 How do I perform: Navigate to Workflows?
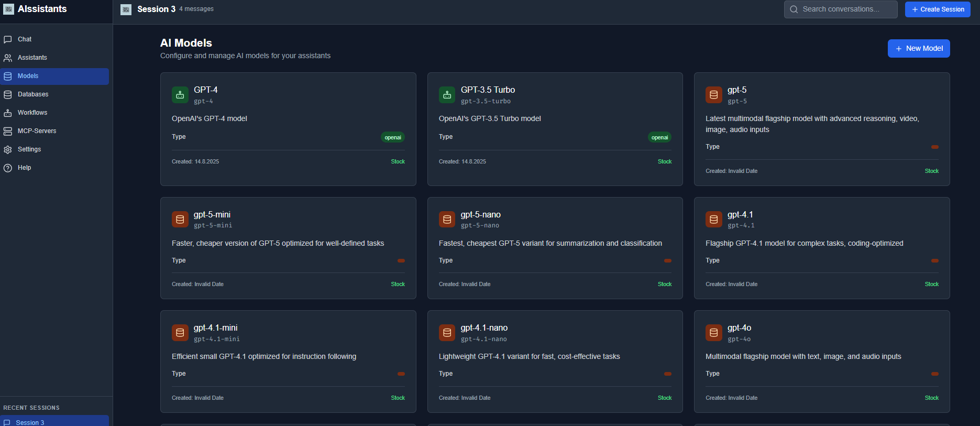pyautogui.click(x=54, y=113)
